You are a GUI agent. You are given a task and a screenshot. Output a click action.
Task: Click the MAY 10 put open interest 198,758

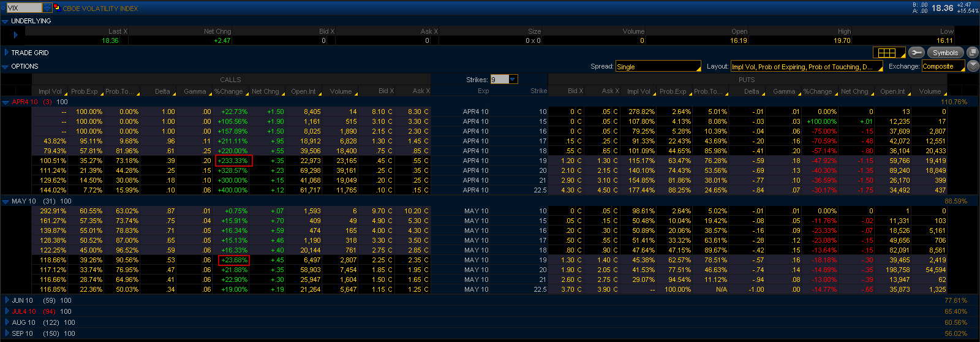click(x=897, y=270)
